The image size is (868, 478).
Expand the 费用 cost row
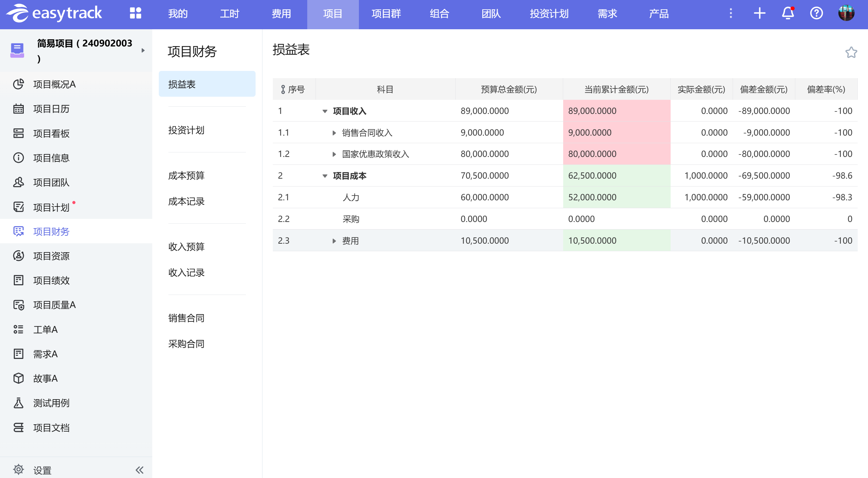click(334, 241)
